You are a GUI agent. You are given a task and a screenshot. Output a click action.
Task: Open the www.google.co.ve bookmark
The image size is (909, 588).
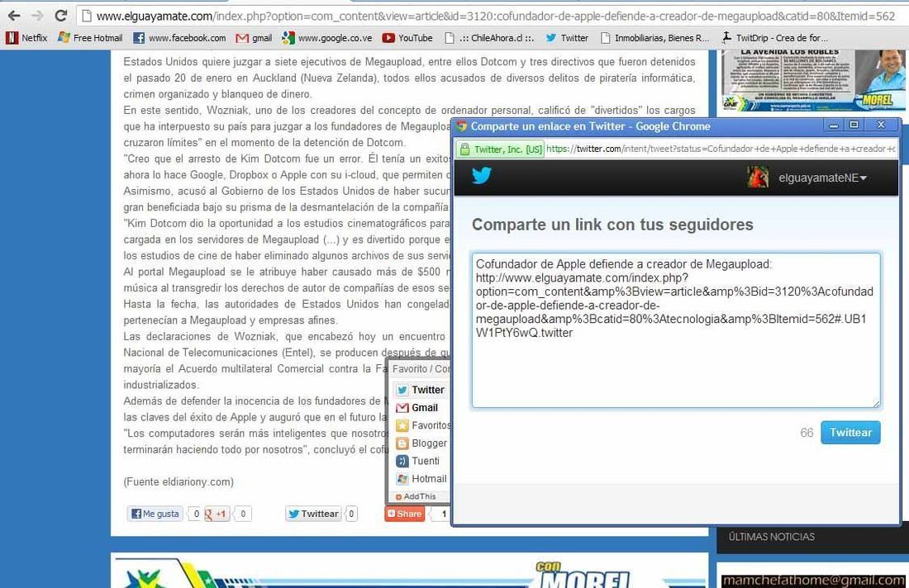327,38
